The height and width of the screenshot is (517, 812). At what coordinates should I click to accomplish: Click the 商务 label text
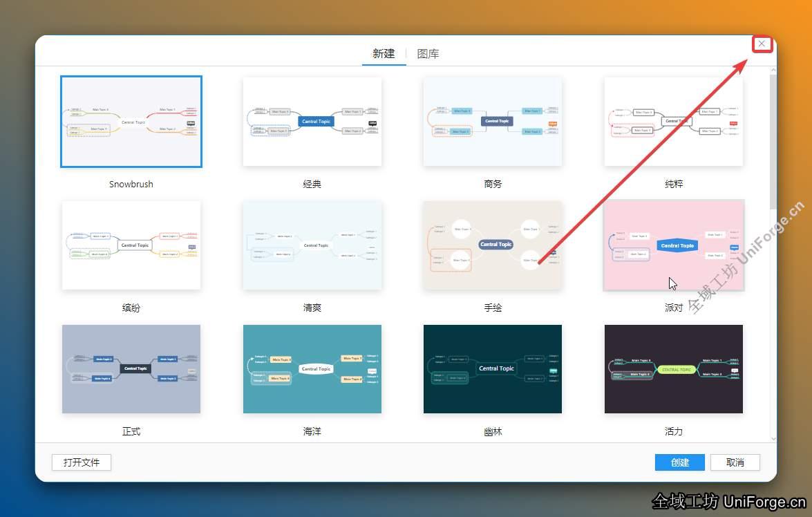click(493, 184)
